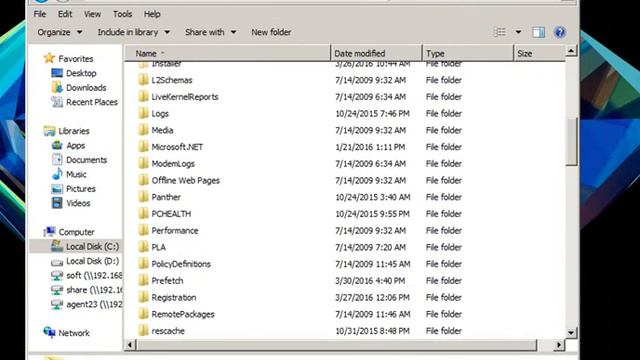Click the soft network drive icon
The width and height of the screenshot is (640, 360).
(x=57, y=276)
